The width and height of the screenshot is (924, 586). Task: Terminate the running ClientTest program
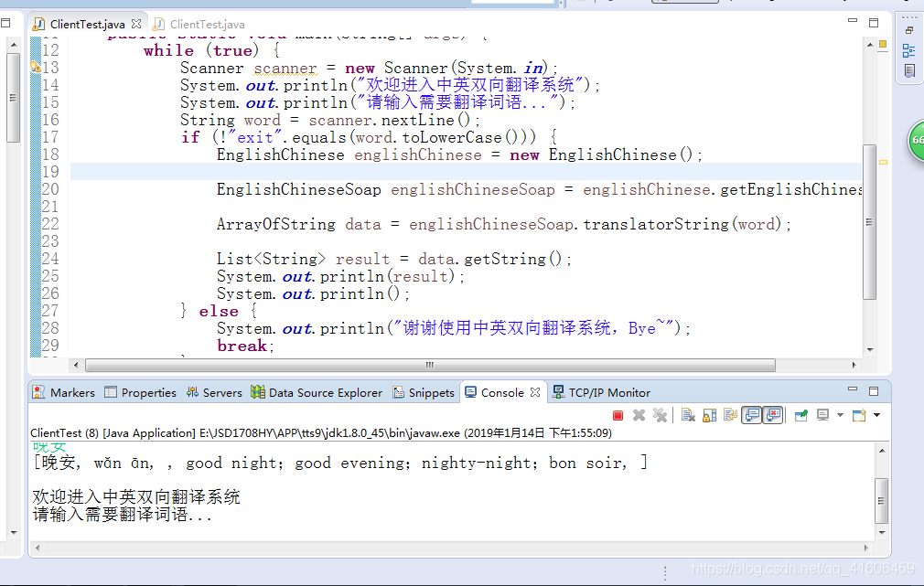618,415
